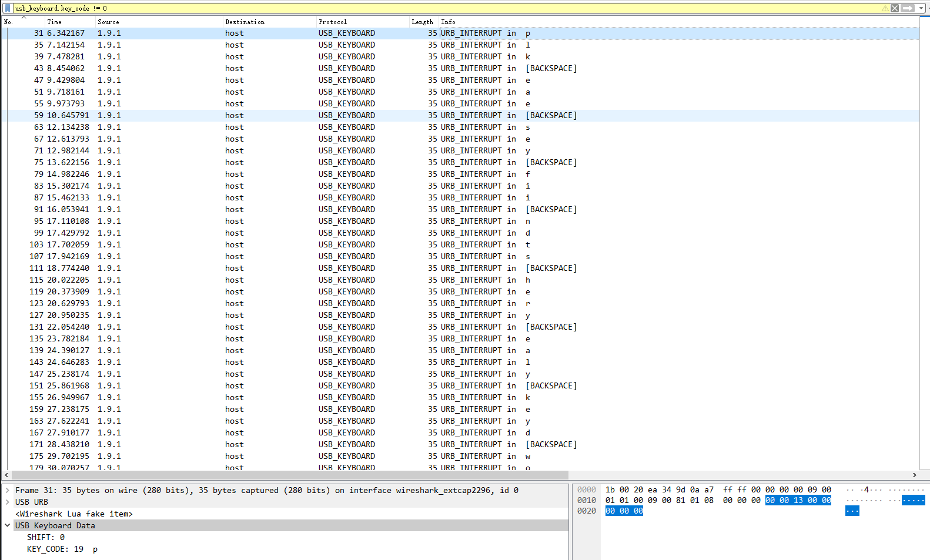Select packet 115 with key h
Image resolution: width=930 pixels, height=560 pixels.
[461, 280]
